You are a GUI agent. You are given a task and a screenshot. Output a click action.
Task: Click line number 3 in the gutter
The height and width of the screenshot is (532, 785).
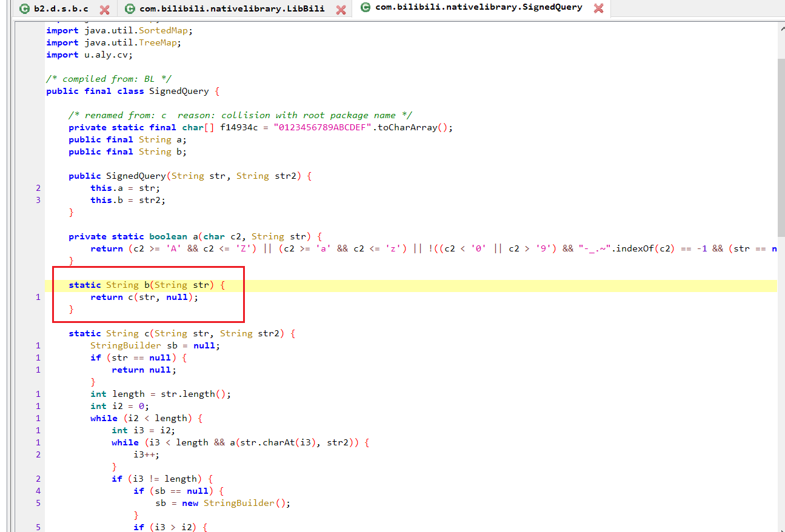38,200
